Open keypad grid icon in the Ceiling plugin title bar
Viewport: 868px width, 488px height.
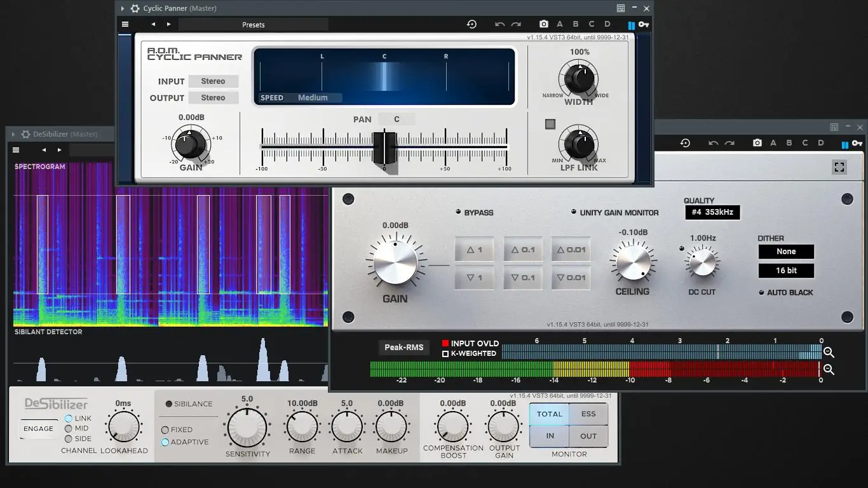pyautogui.click(x=834, y=127)
